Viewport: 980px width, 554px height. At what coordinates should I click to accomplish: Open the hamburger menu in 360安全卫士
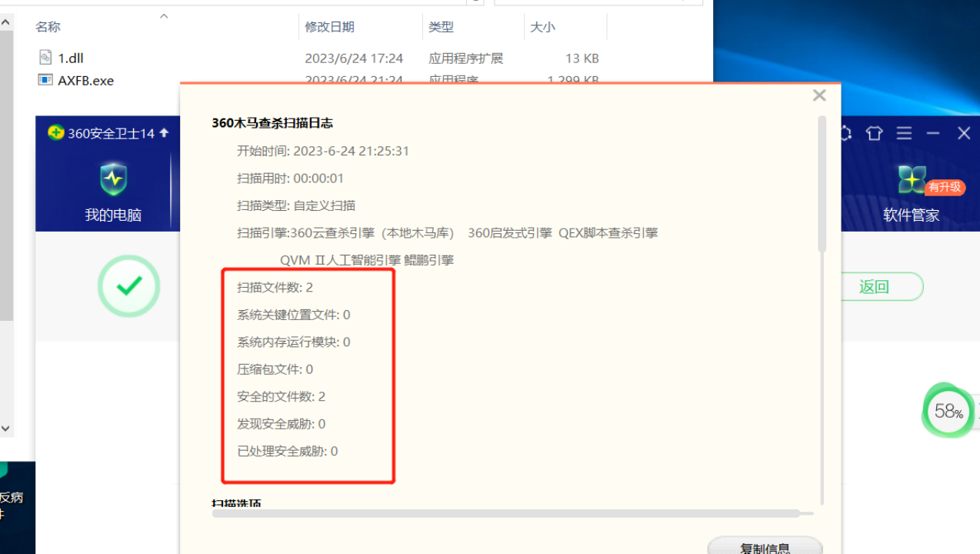[x=904, y=133]
